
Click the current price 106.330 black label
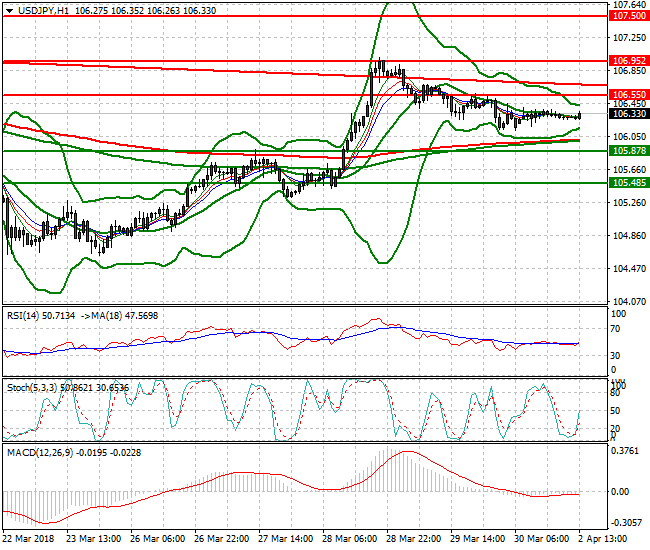(628, 113)
